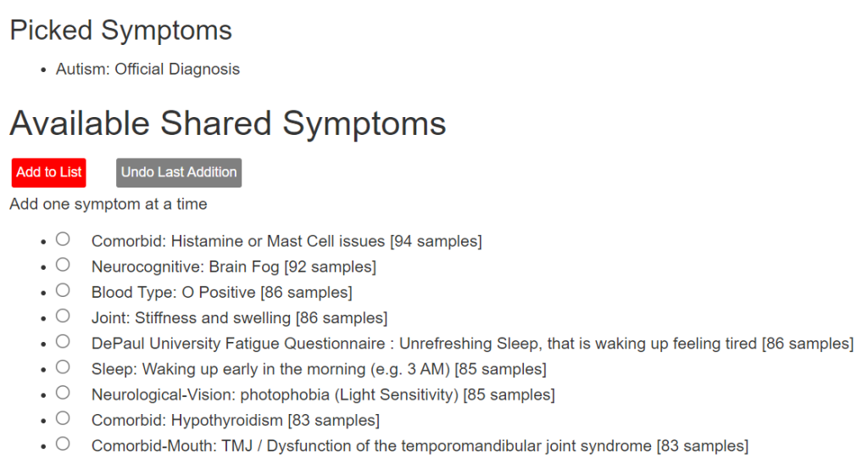868x459 pixels.
Task: Click the 'Blood Type: O Positive' label text
Action: coord(173,292)
